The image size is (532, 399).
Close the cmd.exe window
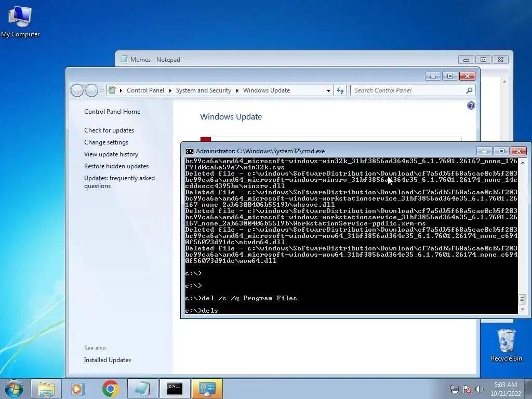(x=518, y=151)
